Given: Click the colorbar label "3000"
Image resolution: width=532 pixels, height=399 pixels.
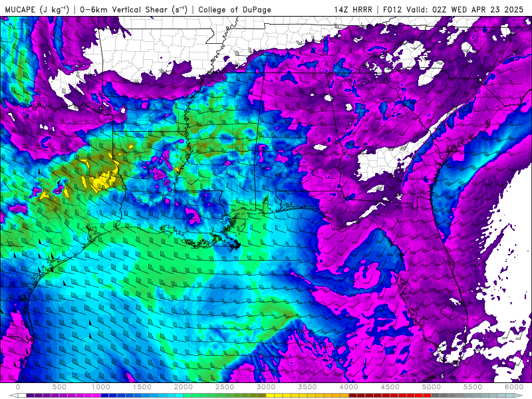Looking at the screenshot, I should point(267,387).
